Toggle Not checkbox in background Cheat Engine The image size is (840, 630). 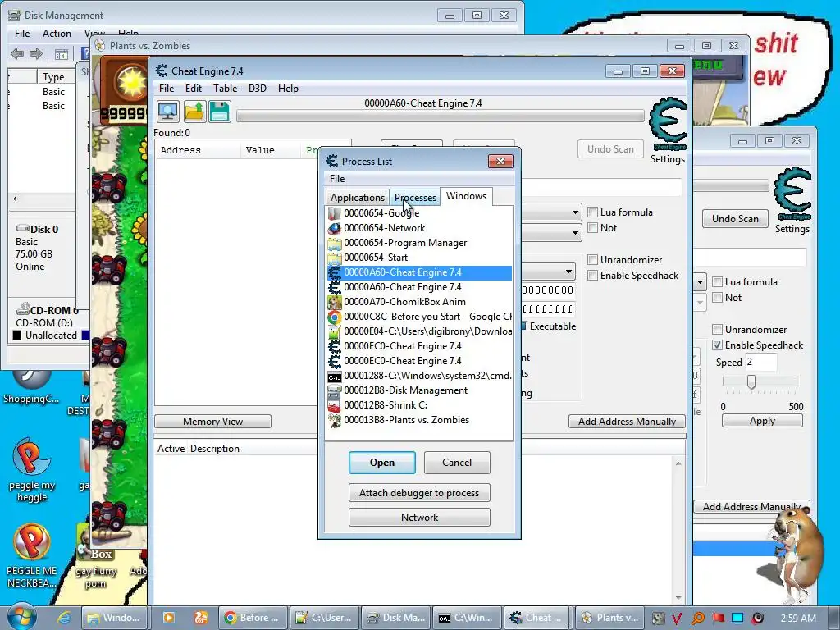click(717, 297)
